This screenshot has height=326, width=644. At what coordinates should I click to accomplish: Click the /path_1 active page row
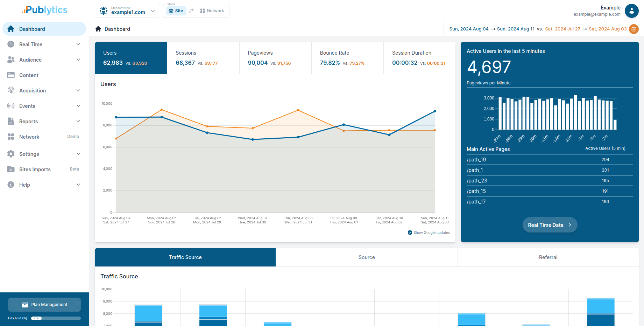coord(550,170)
